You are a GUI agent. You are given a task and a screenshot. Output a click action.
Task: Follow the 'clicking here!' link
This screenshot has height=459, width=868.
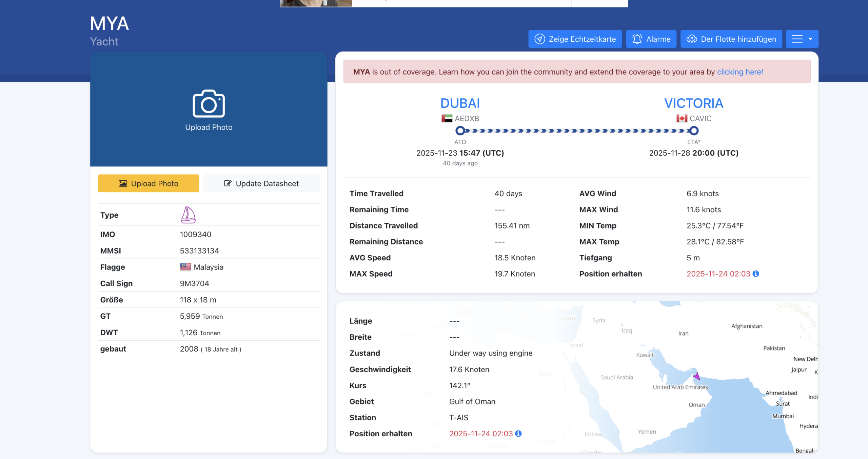[x=740, y=72]
